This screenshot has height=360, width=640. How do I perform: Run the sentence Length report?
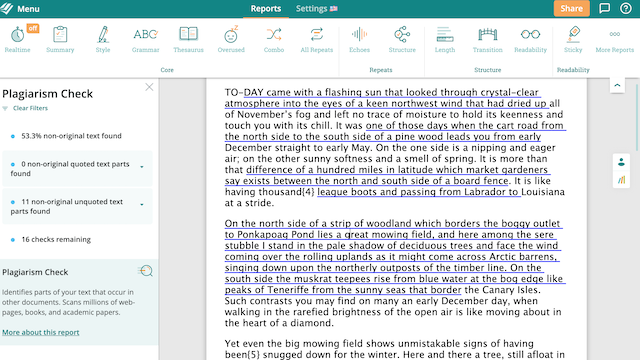(x=445, y=40)
